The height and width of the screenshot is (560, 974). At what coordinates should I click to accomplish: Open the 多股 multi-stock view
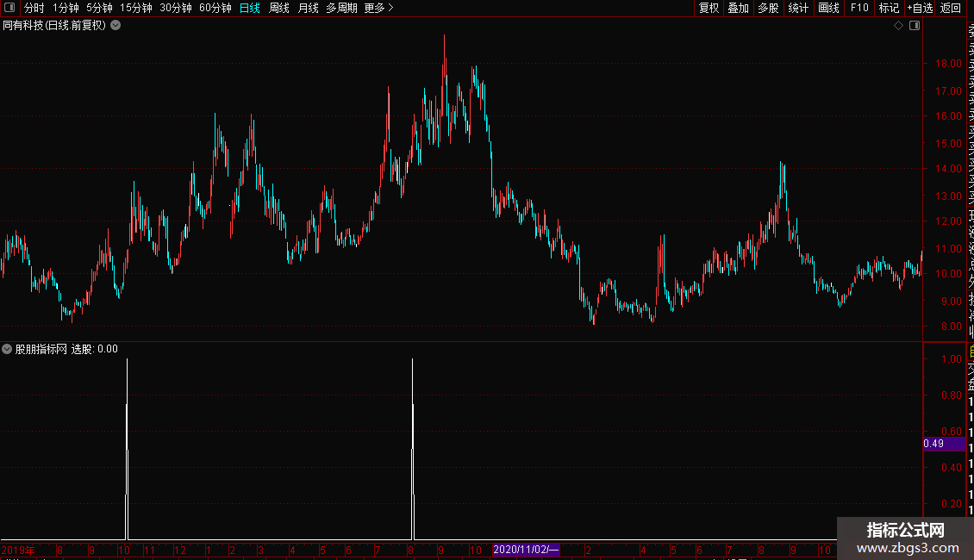[x=768, y=8]
